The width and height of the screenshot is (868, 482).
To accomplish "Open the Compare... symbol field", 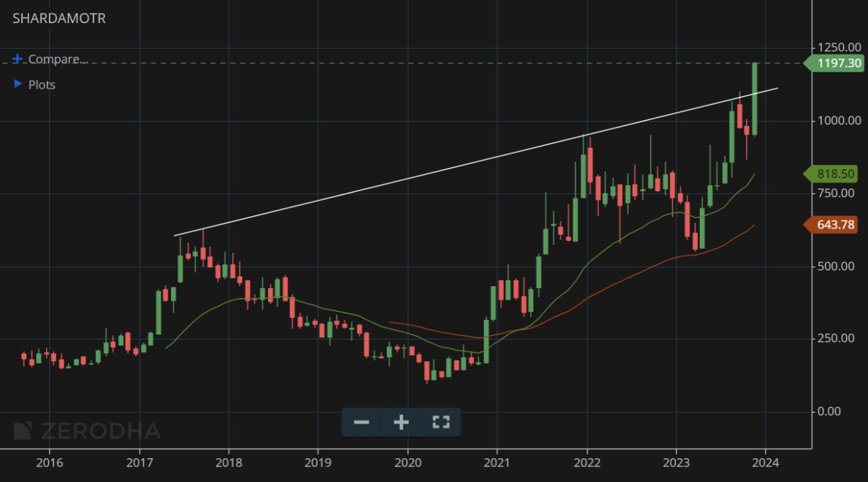I will tap(58, 60).
